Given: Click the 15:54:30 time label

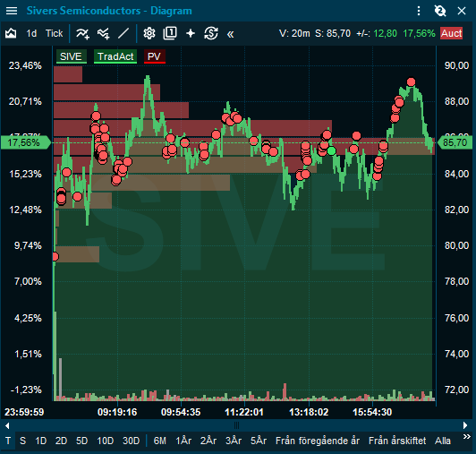Looking at the screenshot, I should [x=372, y=412].
